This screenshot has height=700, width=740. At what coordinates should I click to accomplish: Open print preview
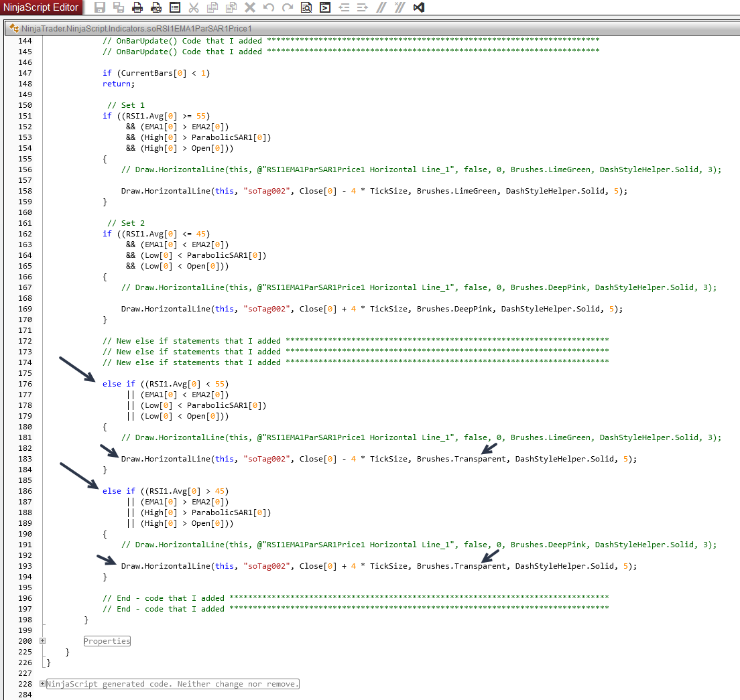coord(156,7)
